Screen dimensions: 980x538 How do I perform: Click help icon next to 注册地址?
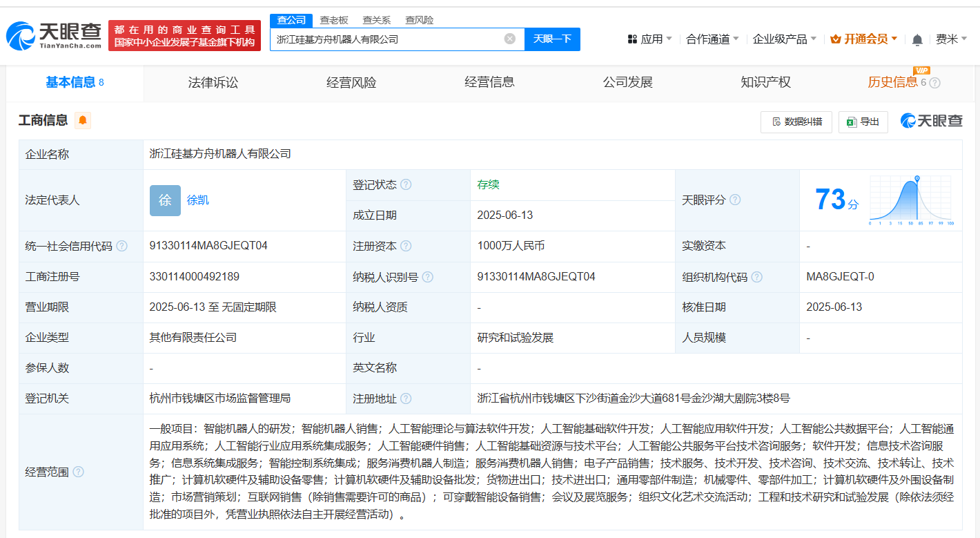tap(406, 398)
